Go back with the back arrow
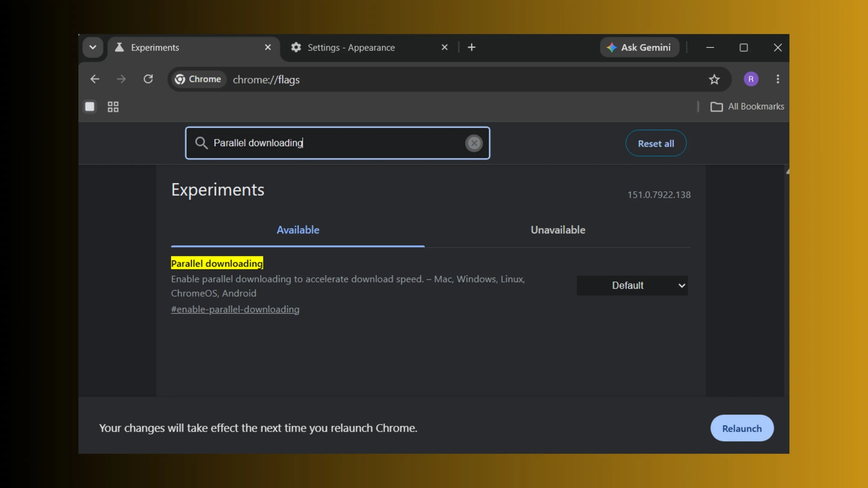Image resolution: width=868 pixels, height=488 pixels. pyautogui.click(x=95, y=79)
